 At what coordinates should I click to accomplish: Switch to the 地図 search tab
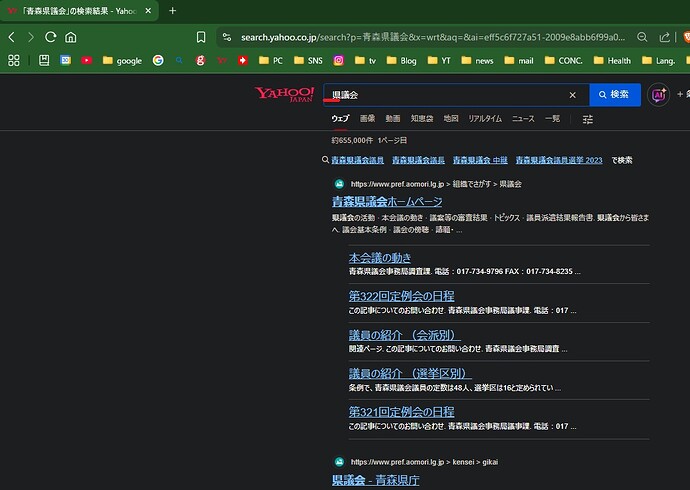(x=451, y=118)
